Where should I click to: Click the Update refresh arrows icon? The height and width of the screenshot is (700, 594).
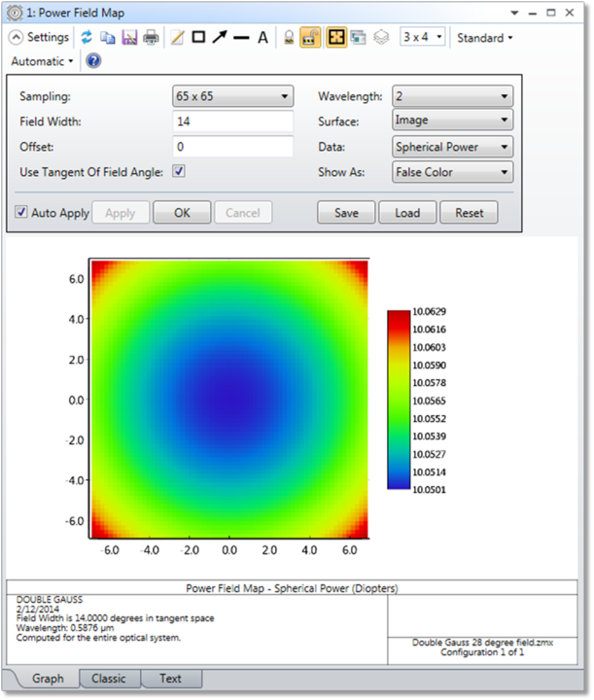point(87,38)
